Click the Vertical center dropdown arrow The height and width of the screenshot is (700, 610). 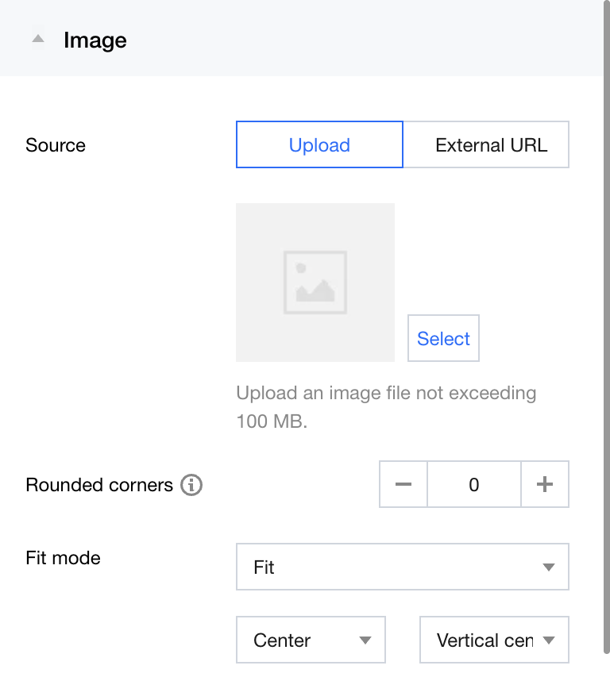tap(549, 640)
